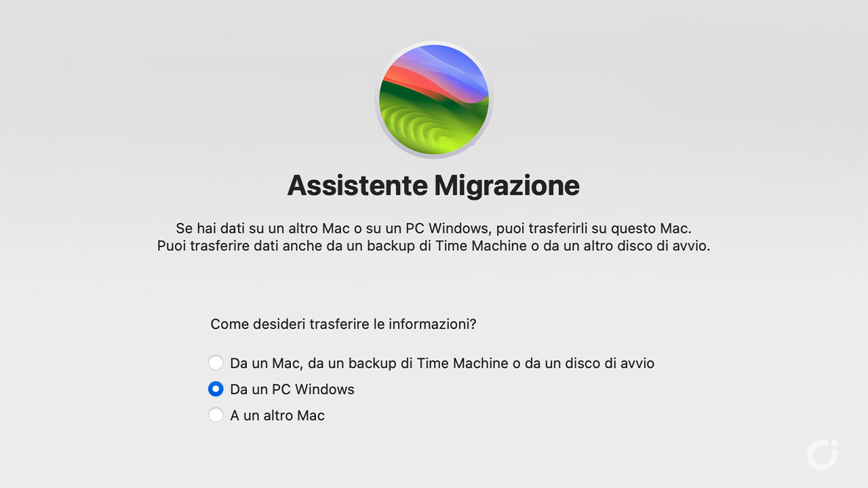868x488 pixels.
Task: Click the 'A un altro Mac' option label
Action: (x=277, y=415)
